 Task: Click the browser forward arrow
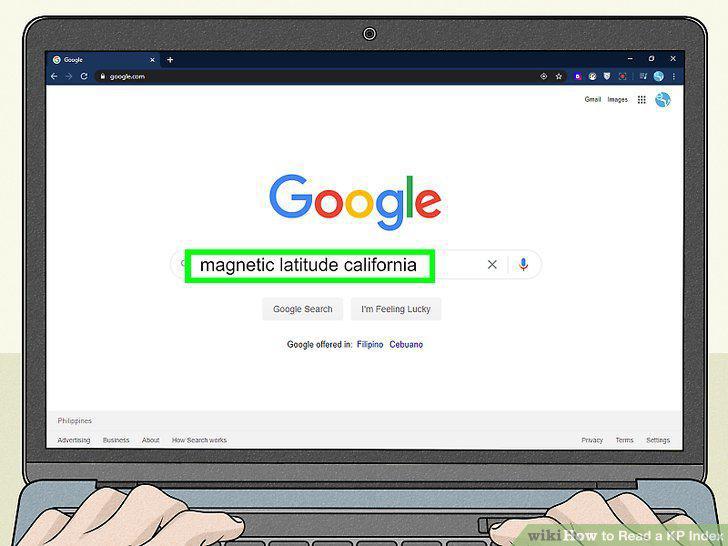coord(69,76)
